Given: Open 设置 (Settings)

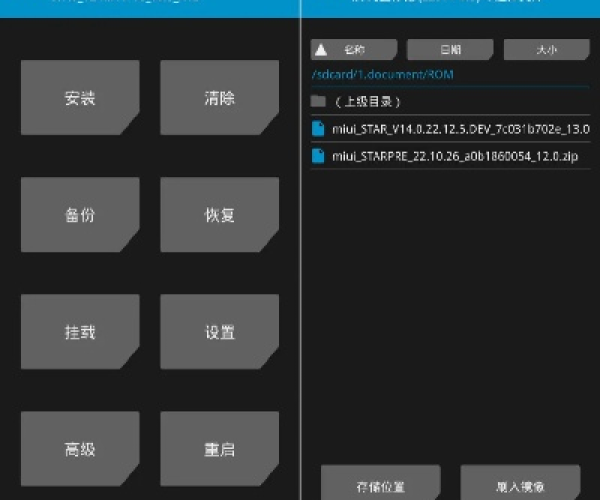Looking at the screenshot, I should pos(219,332).
